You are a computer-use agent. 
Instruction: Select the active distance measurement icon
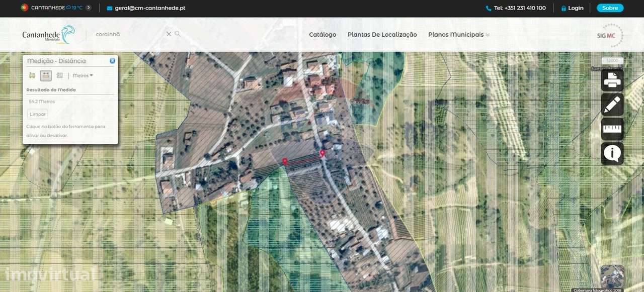46,75
